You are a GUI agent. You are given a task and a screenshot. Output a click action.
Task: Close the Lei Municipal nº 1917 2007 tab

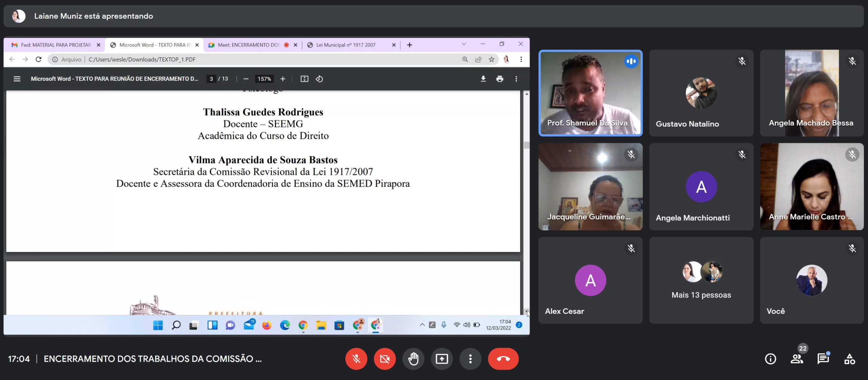click(394, 45)
